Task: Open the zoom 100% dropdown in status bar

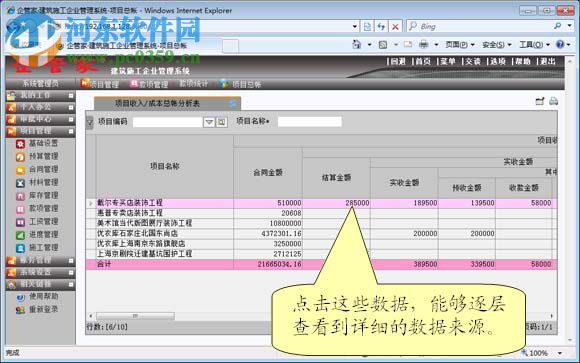Action: click(x=560, y=353)
